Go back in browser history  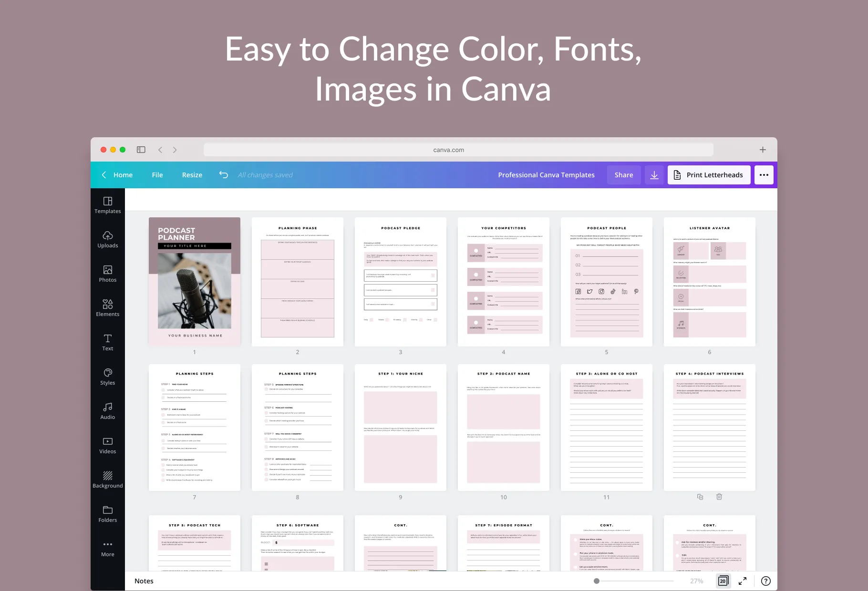point(160,150)
